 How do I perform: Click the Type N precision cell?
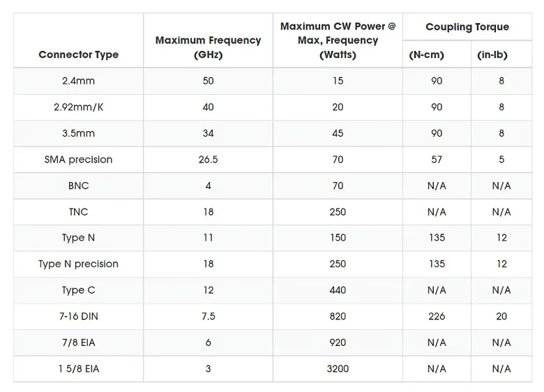78,264
